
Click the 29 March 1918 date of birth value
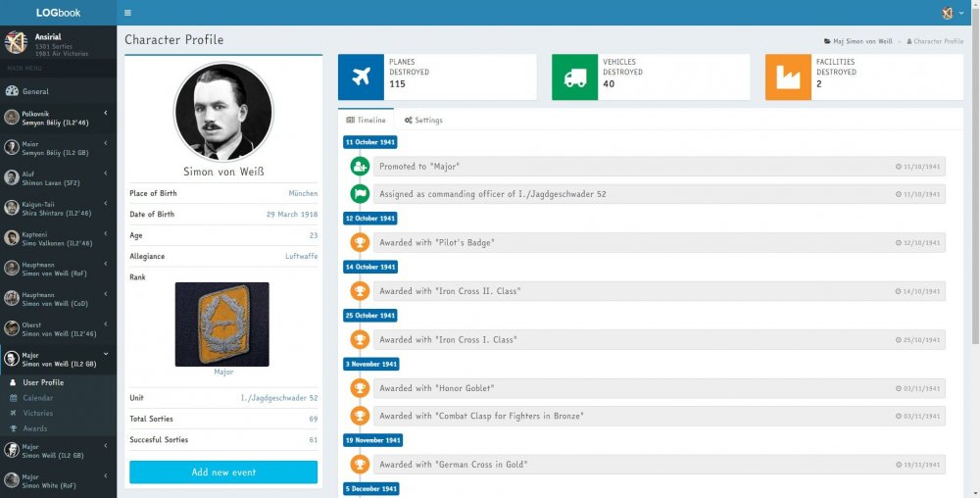292,215
